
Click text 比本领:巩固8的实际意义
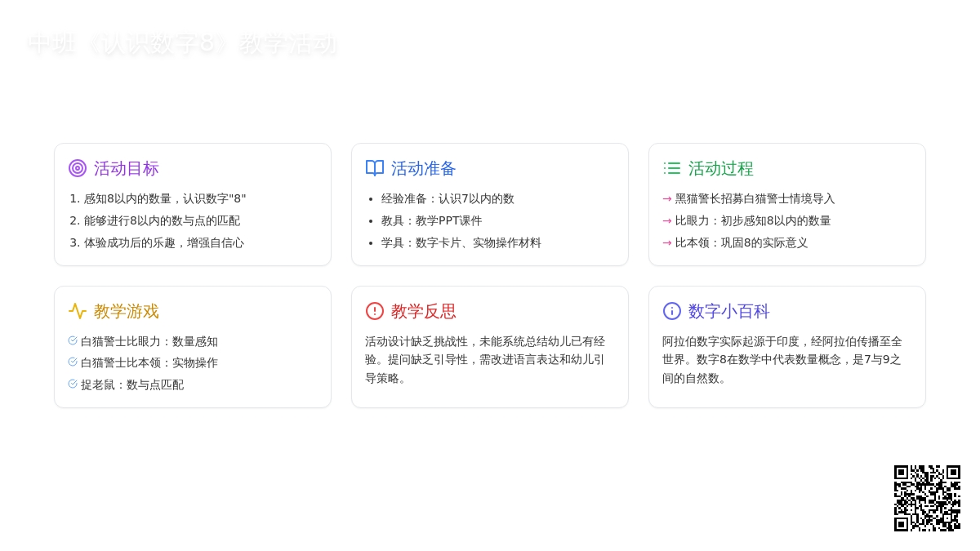click(x=742, y=242)
